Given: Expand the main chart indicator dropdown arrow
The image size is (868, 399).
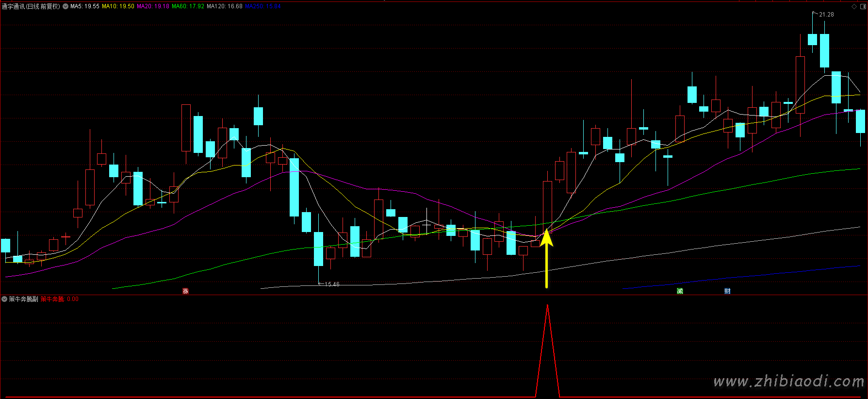Looking at the screenshot, I should point(66,6).
